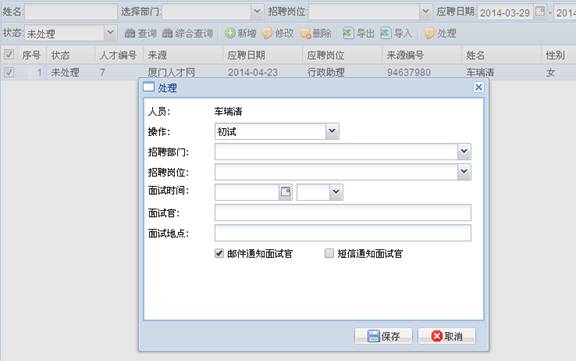Expand the 状态 未处理 dropdown
Image resolution: width=576 pixels, height=361 pixels.
click(x=110, y=33)
